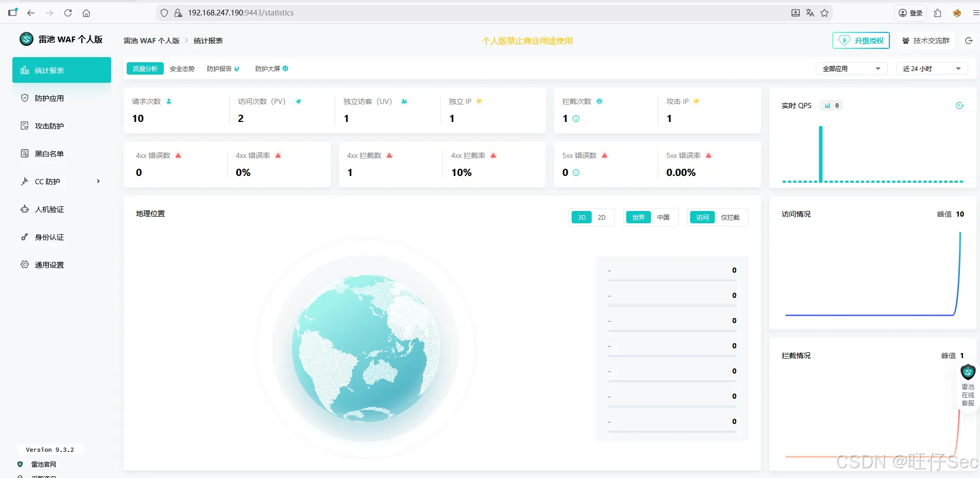Click the browser back arrow
The height and width of the screenshot is (478, 980).
(x=31, y=13)
